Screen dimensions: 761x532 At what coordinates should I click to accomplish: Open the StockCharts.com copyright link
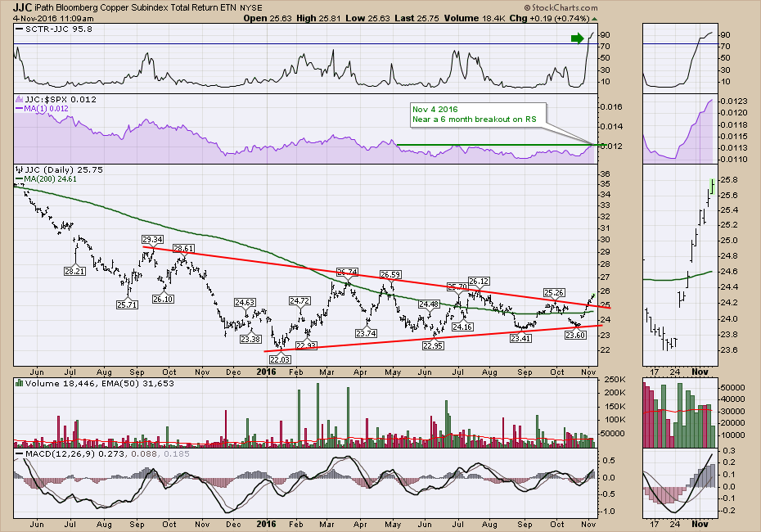click(x=561, y=7)
